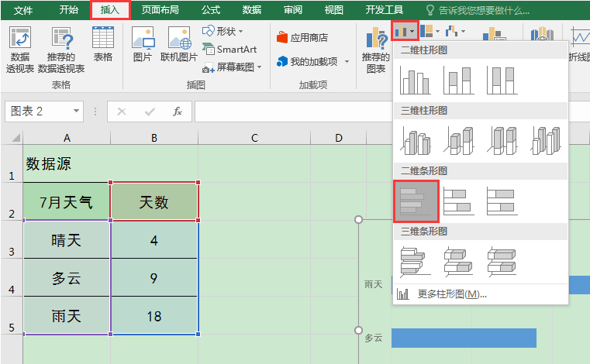Toggle the column chart dropdown button
The height and width of the screenshot is (364, 590).
(405, 31)
